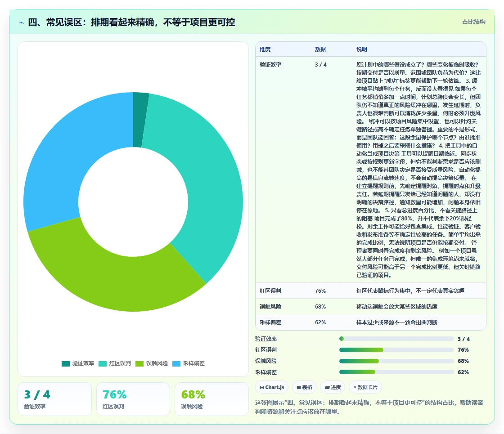The height and width of the screenshot is (434, 504).
Task: Select the 3 / 4 table cell
Action: pos(320,65)
